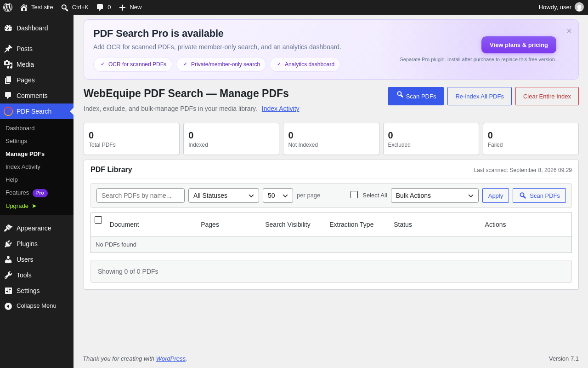Open the Features Pro submenu item
The width and height of the screenshot is (588, 368).
(27, 193)
